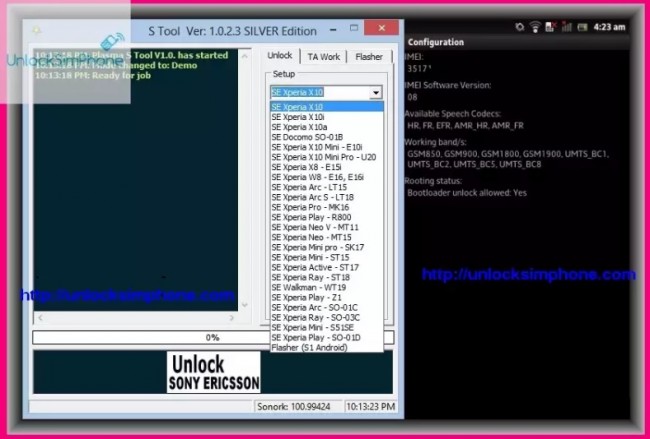Choose the highlighted SE Xperia X10 list entry
The image size is (650, 439).
click(327, 107)
